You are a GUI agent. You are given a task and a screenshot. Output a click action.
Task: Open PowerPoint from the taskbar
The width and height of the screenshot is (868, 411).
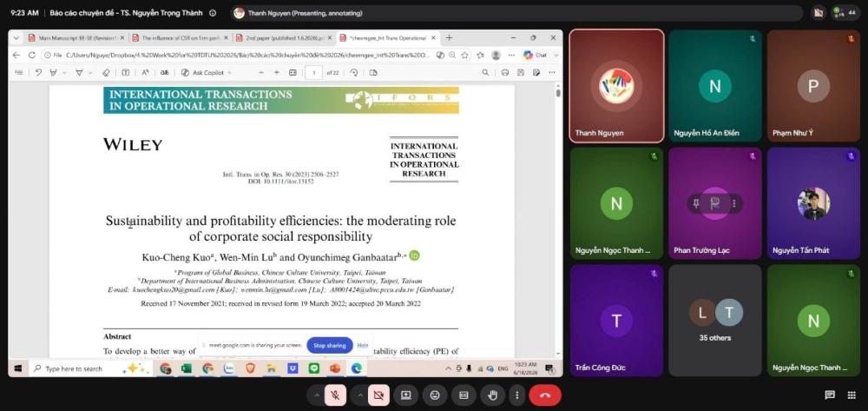(x=335, y=368)
